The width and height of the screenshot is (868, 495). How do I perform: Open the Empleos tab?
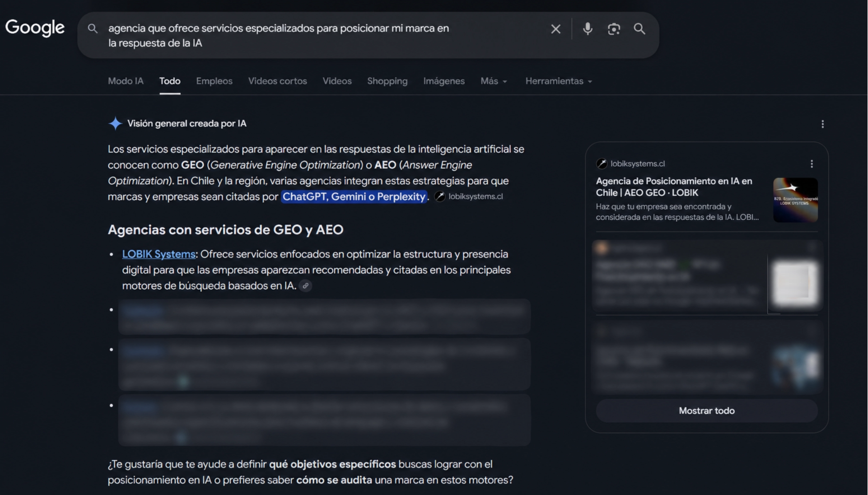click(214, 81)
